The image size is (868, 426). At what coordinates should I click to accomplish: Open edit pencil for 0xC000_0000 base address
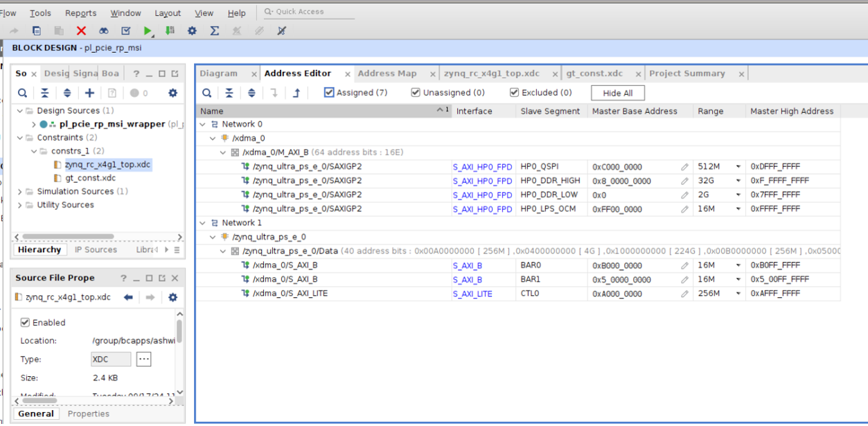(x=684, y=167)
